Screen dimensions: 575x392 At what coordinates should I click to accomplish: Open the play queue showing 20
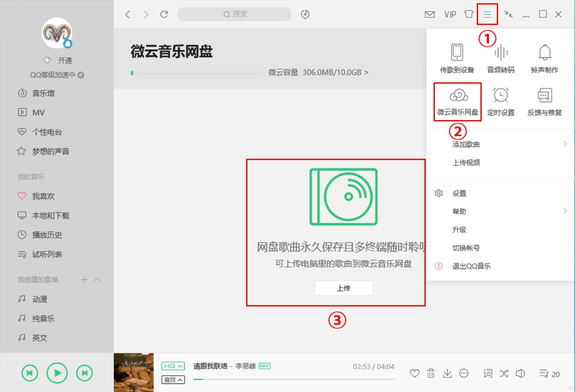coord(550,374)
